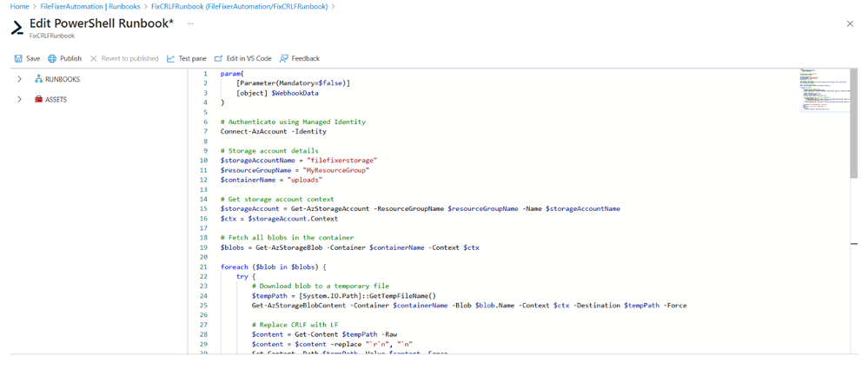Click the param( keyword on line 1
The width and height of the screenshot is (868, 369).
click(x=232, y=74)
